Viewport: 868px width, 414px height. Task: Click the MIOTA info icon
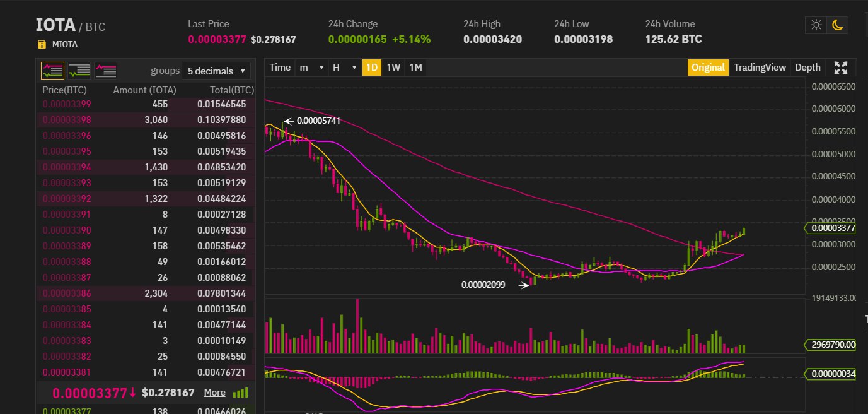42,45
